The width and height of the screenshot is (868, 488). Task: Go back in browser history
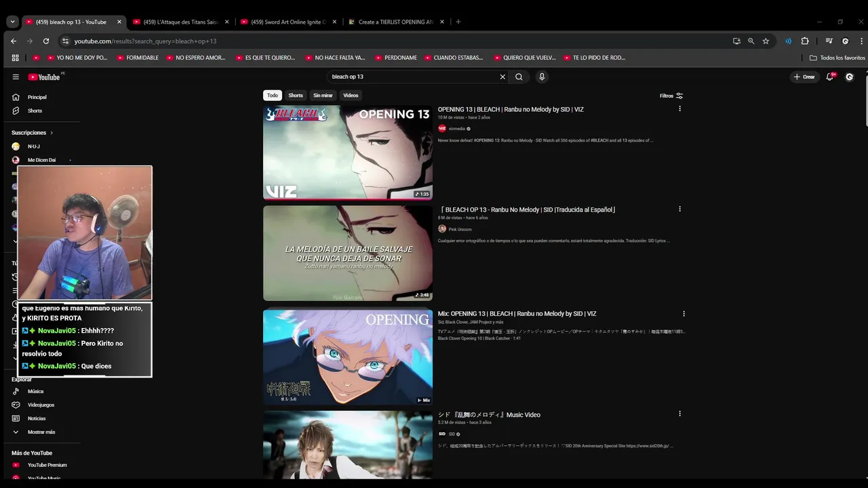pos(14,41)
